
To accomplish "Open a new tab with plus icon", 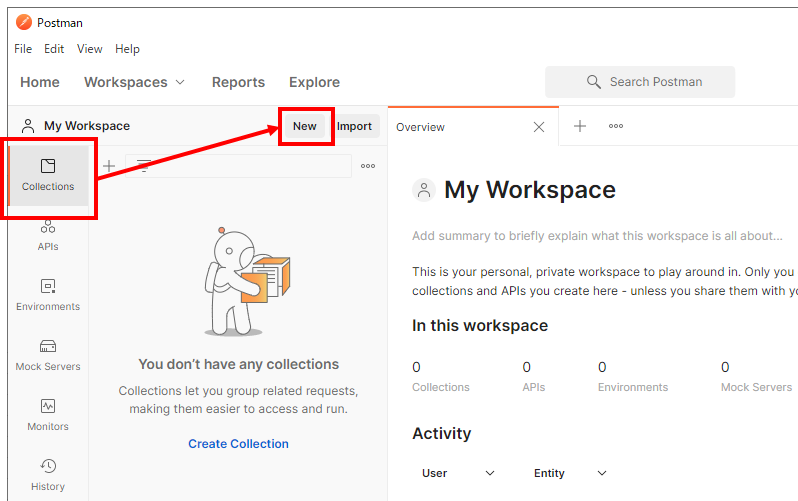I will [x=579, y=126].
